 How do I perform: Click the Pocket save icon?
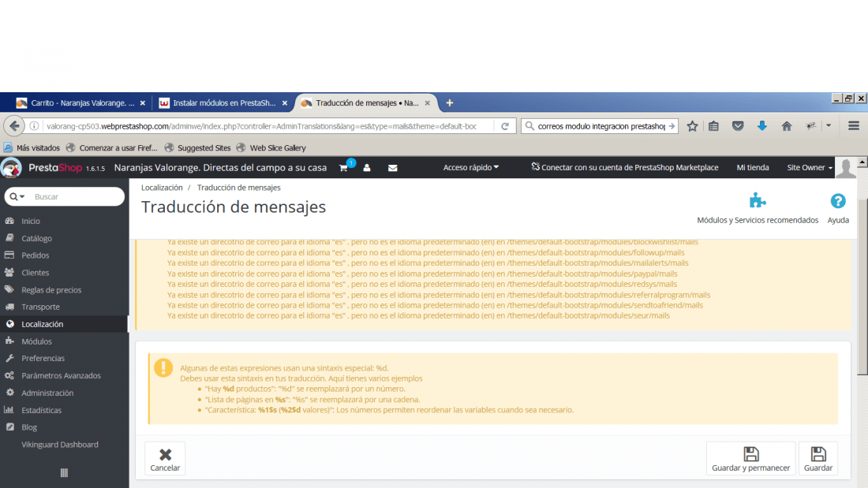click(x=737, y=126)
